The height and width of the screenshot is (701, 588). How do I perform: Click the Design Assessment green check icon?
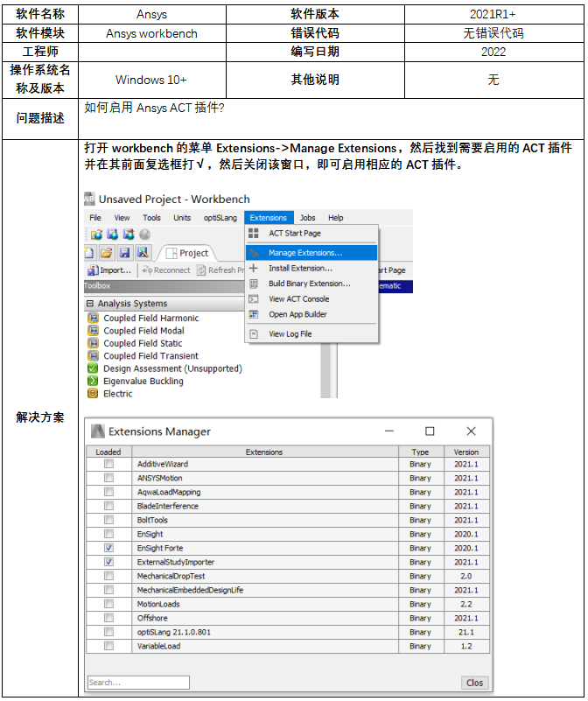tap(94, 369)
